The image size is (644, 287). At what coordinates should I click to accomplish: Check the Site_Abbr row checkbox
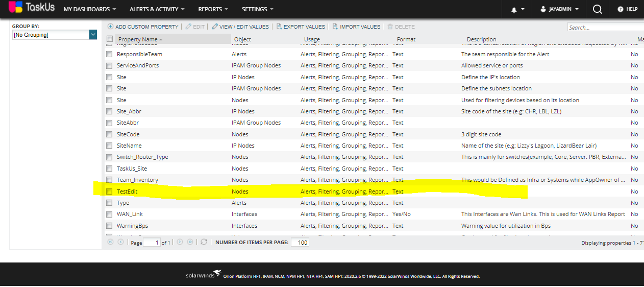click(109, 111)
